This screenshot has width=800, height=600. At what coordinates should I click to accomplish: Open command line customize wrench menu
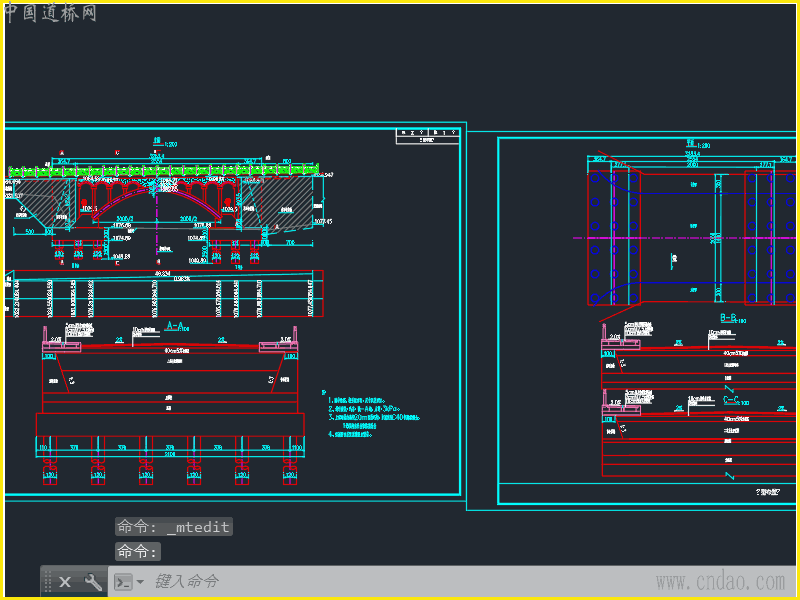[x=93, y=582]
